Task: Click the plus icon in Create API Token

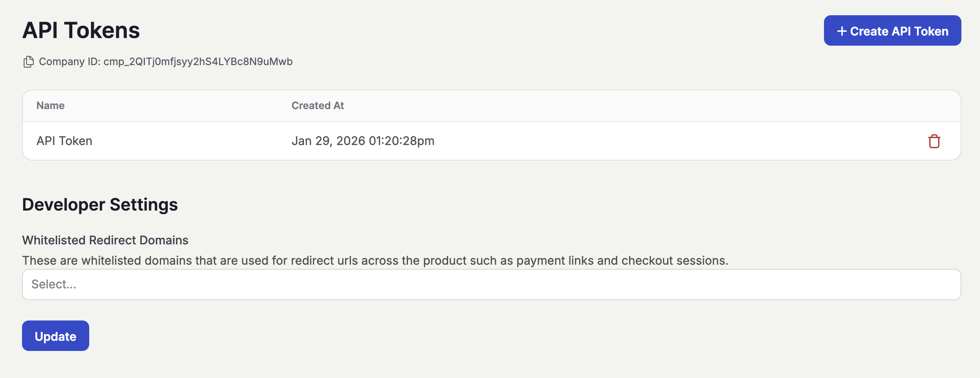Action: click(x=841, y=31)
